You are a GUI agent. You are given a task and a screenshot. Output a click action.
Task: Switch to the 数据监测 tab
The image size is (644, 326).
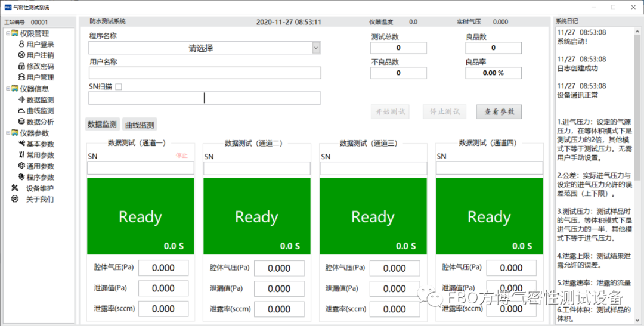point(102,124)
